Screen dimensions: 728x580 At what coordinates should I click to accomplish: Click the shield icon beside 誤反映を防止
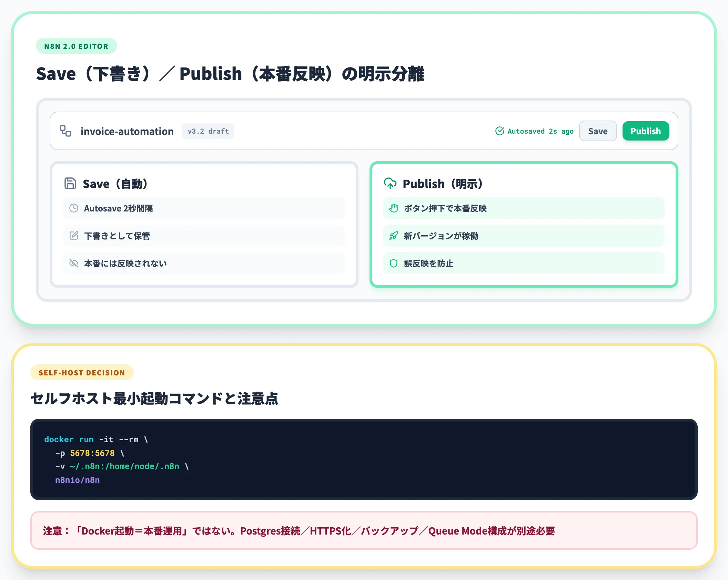tap(394, 263)
